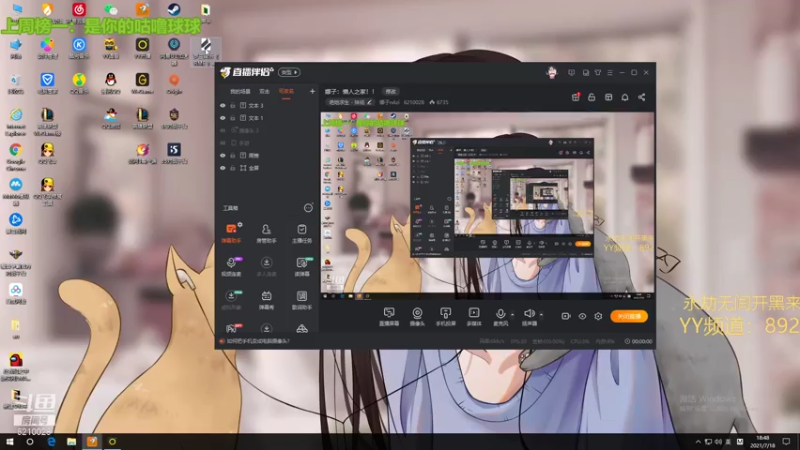
Task: Open the 歌词助手 tool
Action: (x=302, y=300)
